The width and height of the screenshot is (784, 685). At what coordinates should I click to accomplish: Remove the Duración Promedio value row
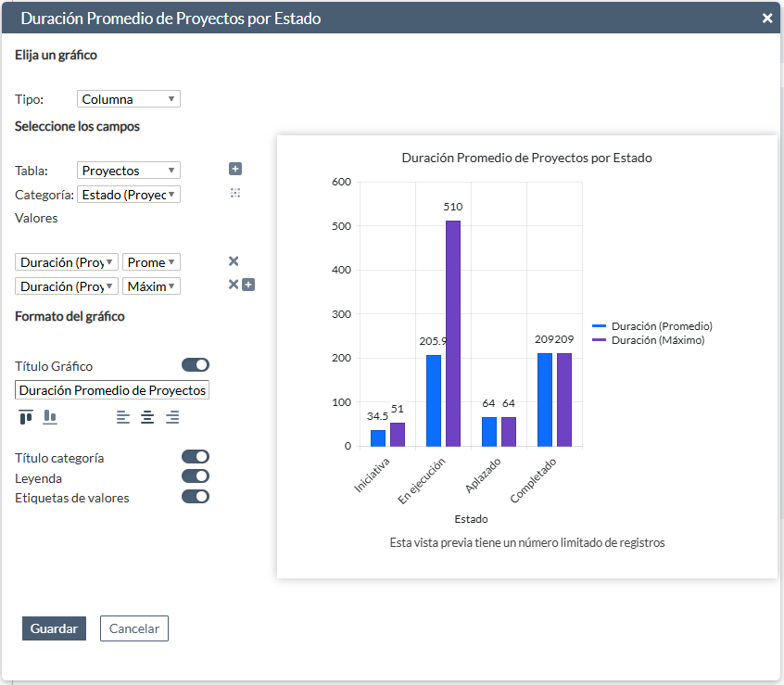point(234,261)
